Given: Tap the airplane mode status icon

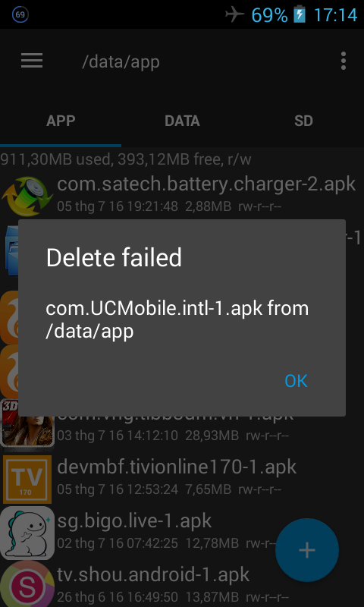Looking at the screenshot, I should [234, 14].
